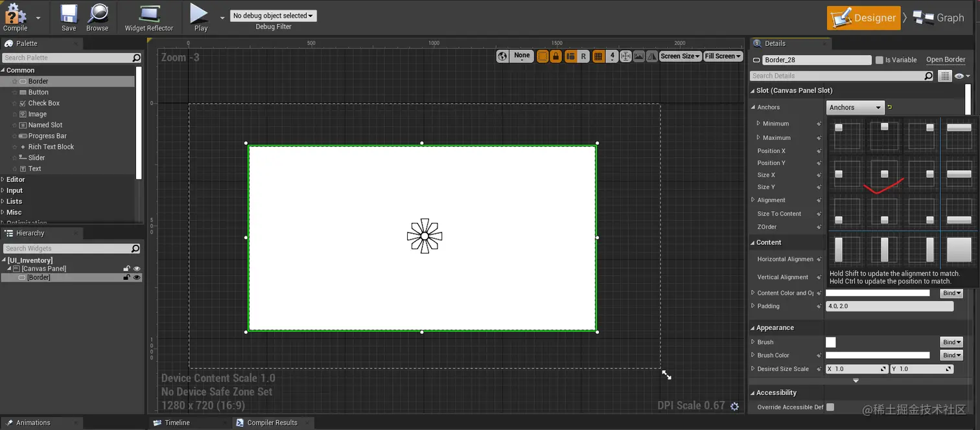This screenshot has height=430, width=980.
Task: Open property matrix grid icon in Details
Action: pyautogui.click(x=945, y=76)
